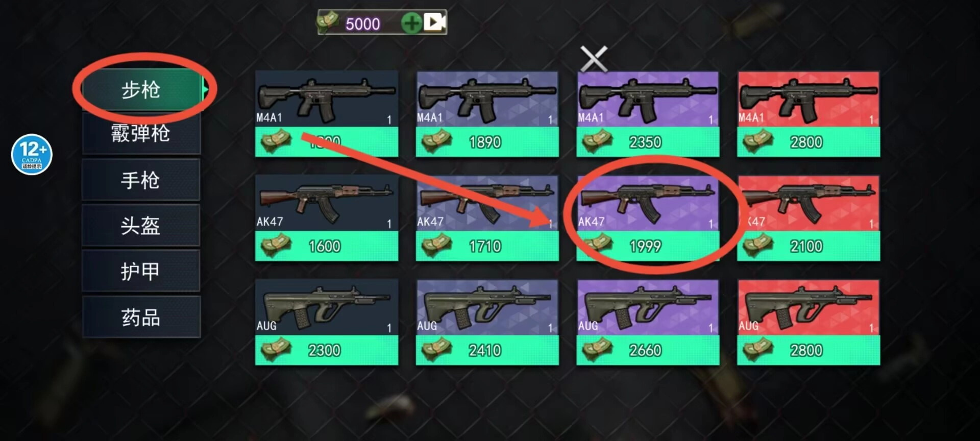Purchase the red AUG priced 2800

pos(808,350)
